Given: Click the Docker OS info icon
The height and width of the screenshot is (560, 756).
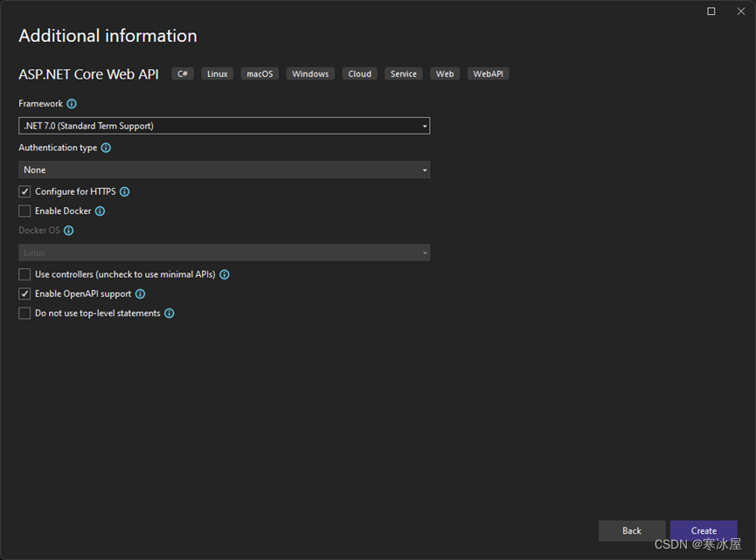Looking at the screenshot, I should pyautogui.click(x=68, y=231).
